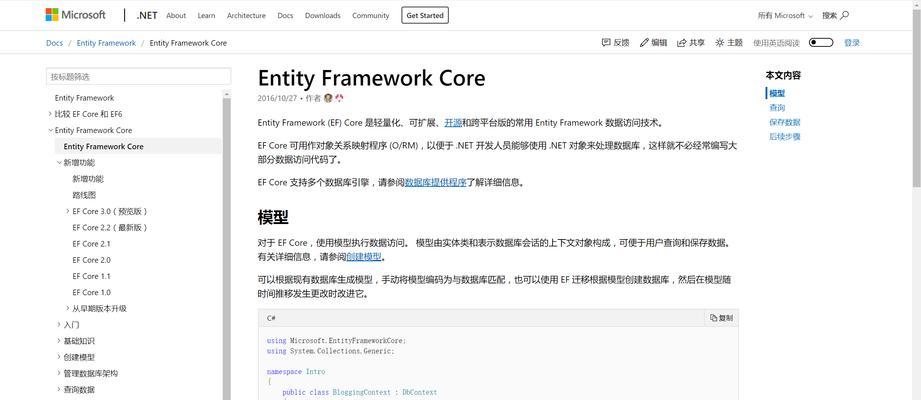Select EF Core 1.0 tree item

(91, 292)
